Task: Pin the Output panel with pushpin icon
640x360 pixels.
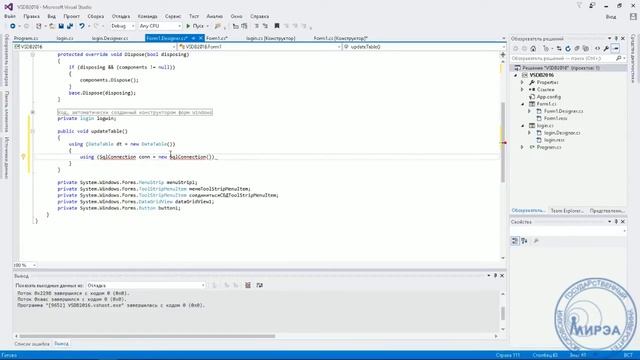Action: point(495,276)
